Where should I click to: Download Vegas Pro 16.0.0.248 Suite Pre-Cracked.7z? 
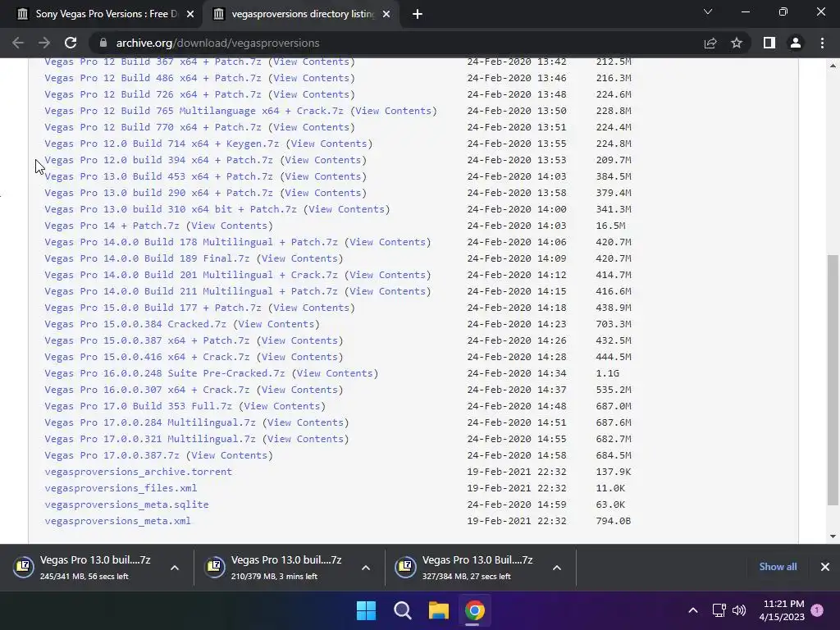[x=164, y=373]
